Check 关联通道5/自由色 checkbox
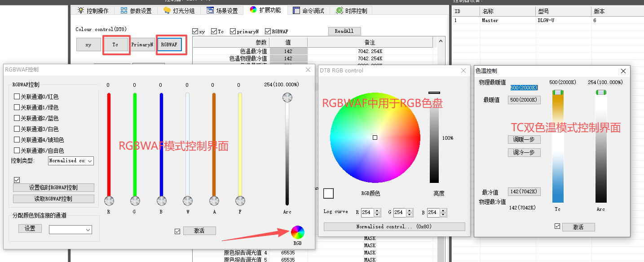 (x=17, y=150)
